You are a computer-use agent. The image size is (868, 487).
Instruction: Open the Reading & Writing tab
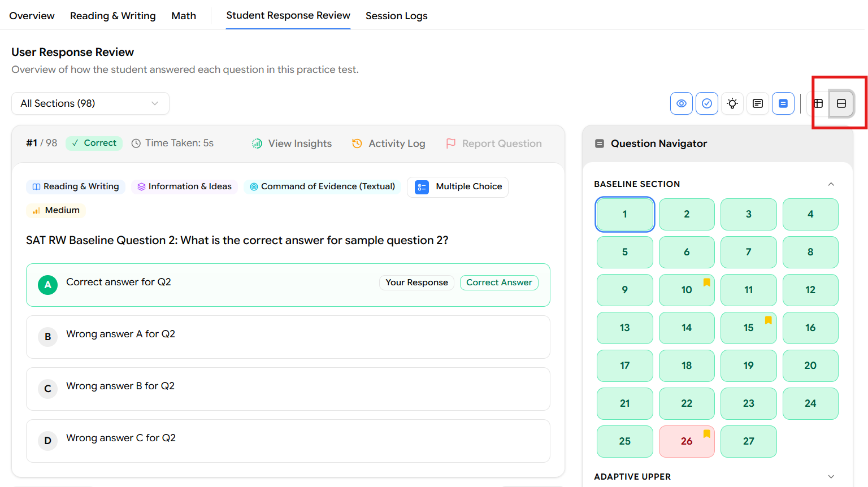[x=112, y=16]
